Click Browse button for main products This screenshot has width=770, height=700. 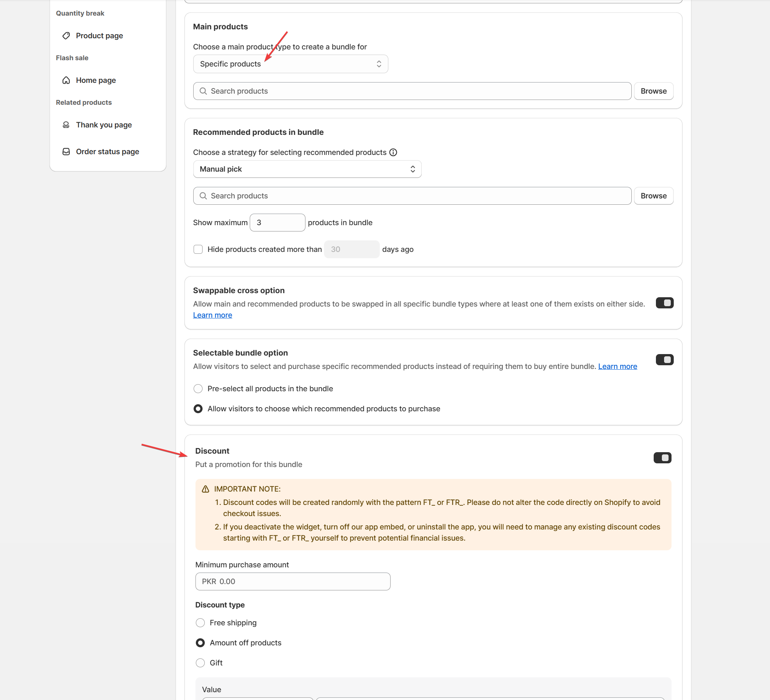(653, 91)
